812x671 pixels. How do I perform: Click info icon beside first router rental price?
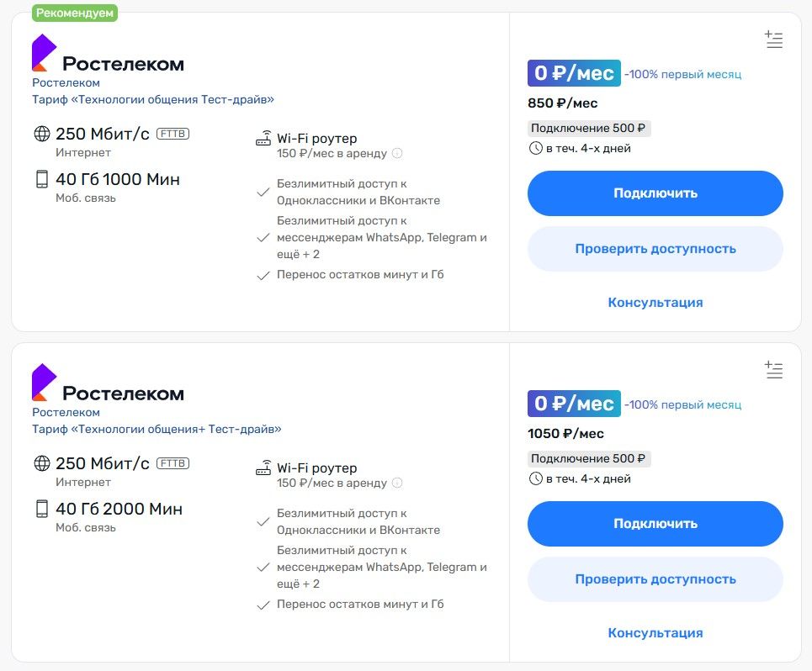click(397, 153)
